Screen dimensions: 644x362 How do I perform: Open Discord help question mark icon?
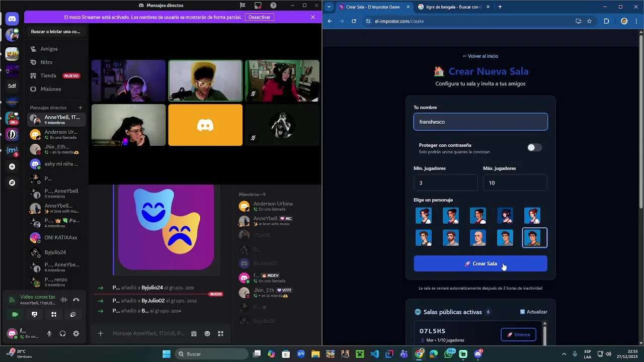click(273, 6)
